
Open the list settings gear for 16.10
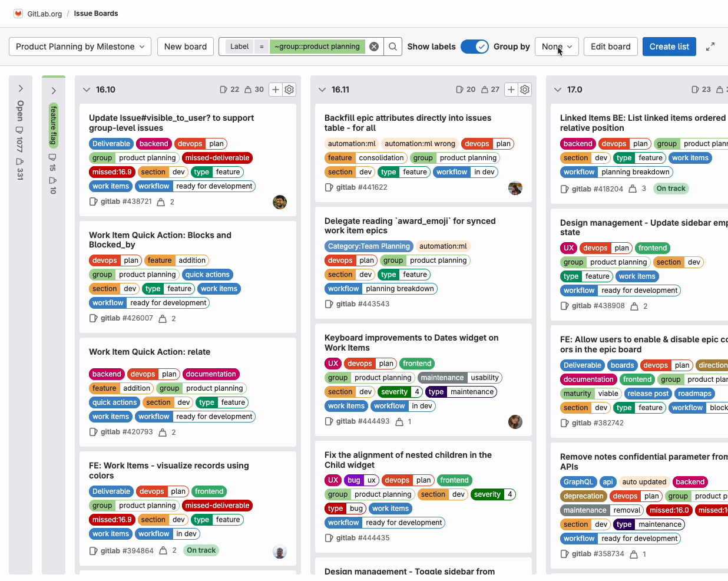pos(289,90)
